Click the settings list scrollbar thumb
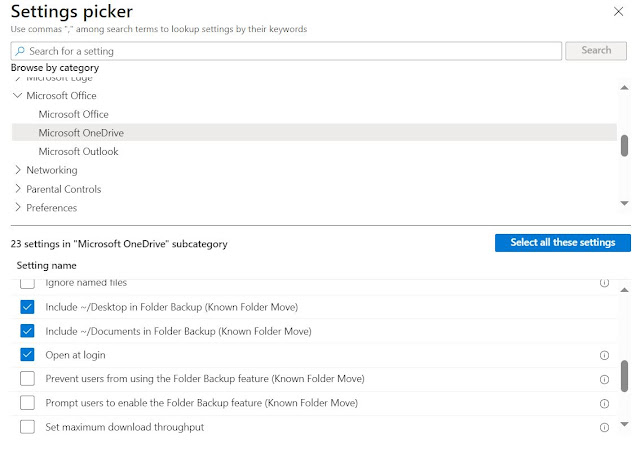 tap(624, 376)
